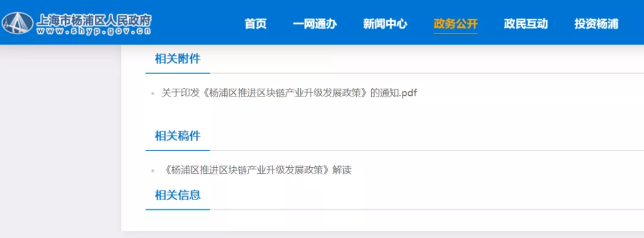
Task: Click the 相关附件 section heading
Action: tap(178, 59)
